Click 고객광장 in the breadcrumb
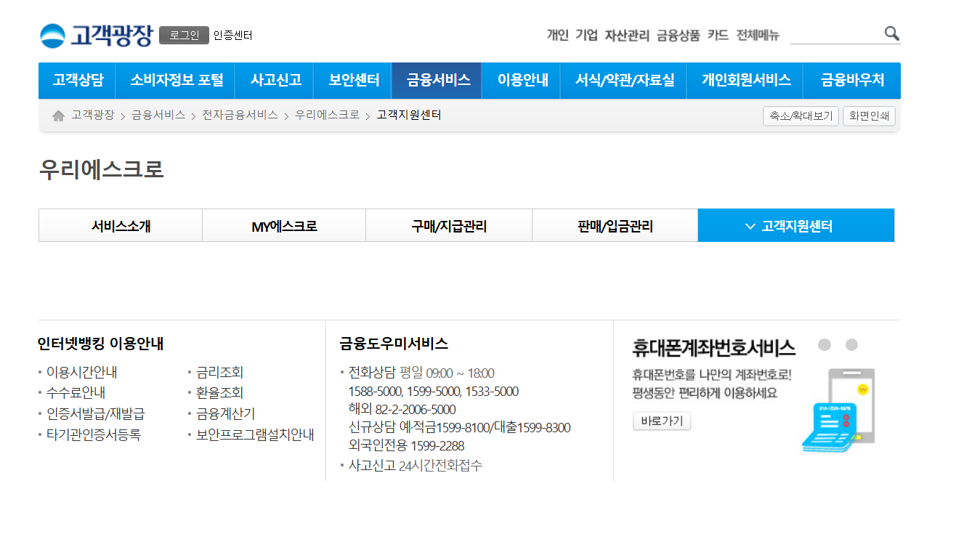This screenshot has height=534, width=980. pos(93,116)
